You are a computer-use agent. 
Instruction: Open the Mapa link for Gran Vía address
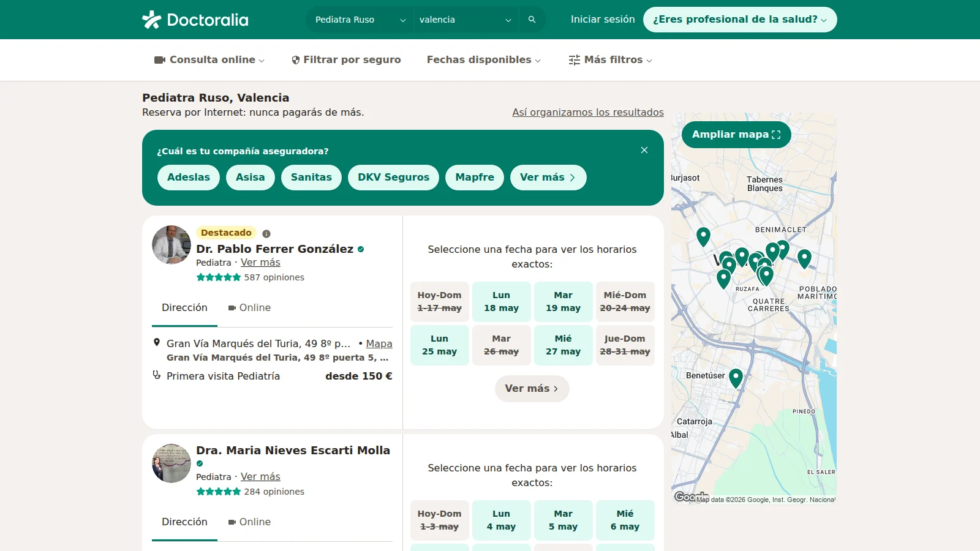tap(379, 344)
